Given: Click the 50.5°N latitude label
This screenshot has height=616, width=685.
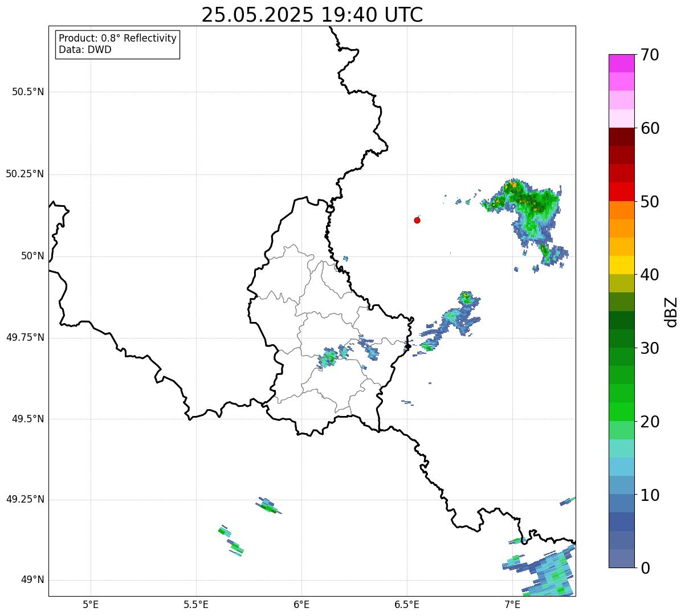Looking at the screenshot, I should pyautogui.click(x=28, y=92).
